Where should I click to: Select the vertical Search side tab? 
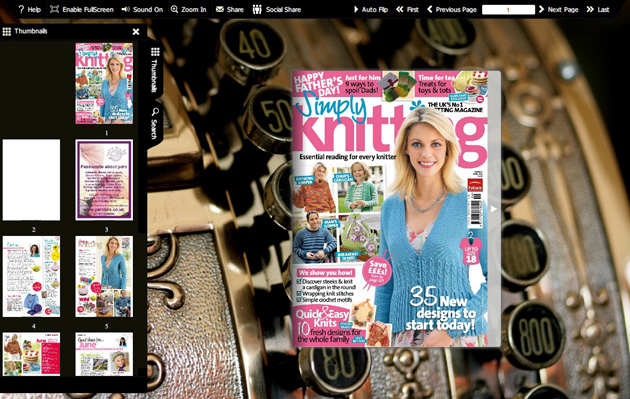[x=155, y=123]
